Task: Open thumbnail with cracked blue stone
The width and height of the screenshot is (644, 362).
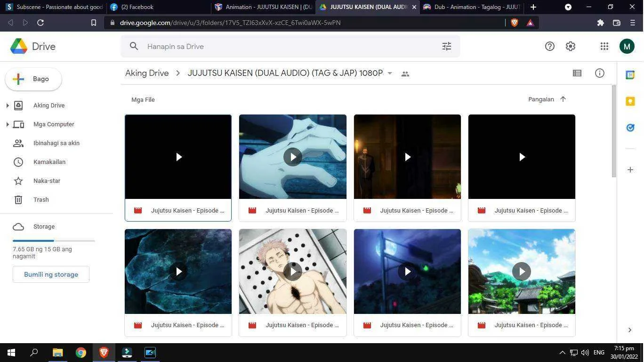Action: click(x=178, y=271)
